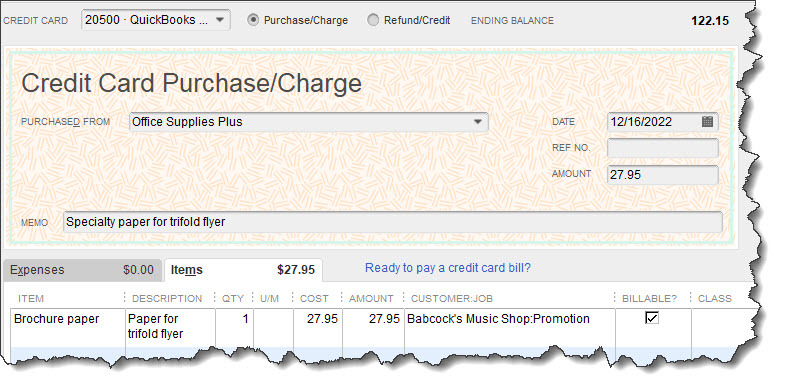Expand the Purchased From vendor dropdown arrow
785x392 pixels.
coord(478,122)
